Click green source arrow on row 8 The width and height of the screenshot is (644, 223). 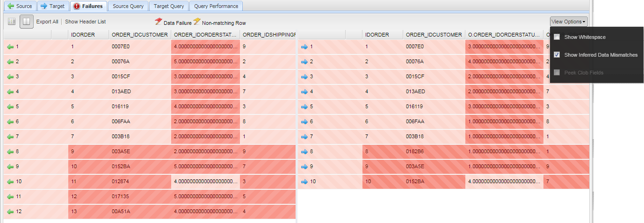[11, 152]
